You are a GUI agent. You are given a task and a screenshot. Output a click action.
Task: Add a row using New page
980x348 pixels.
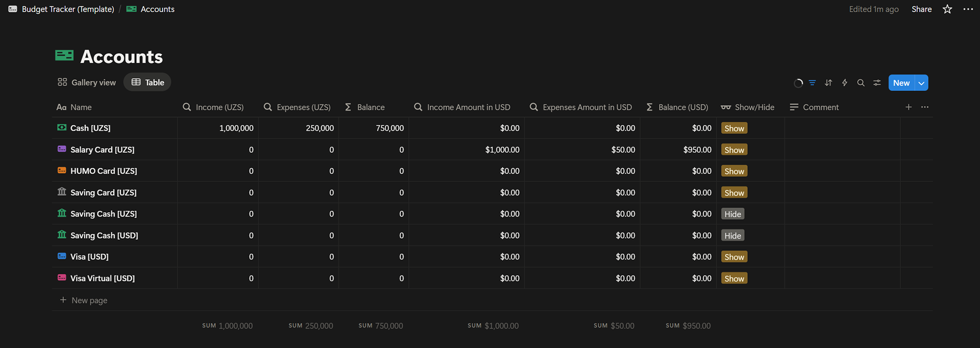[x=89, y=300]
